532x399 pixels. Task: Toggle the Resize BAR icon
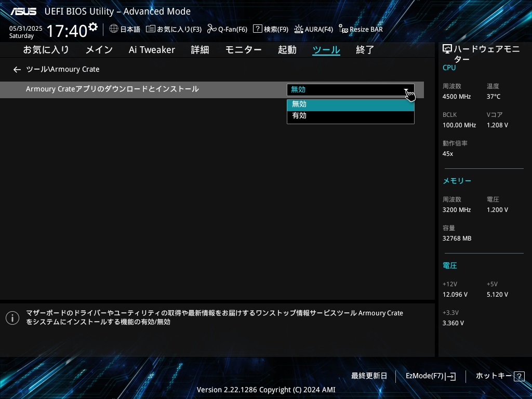point(343,29)
